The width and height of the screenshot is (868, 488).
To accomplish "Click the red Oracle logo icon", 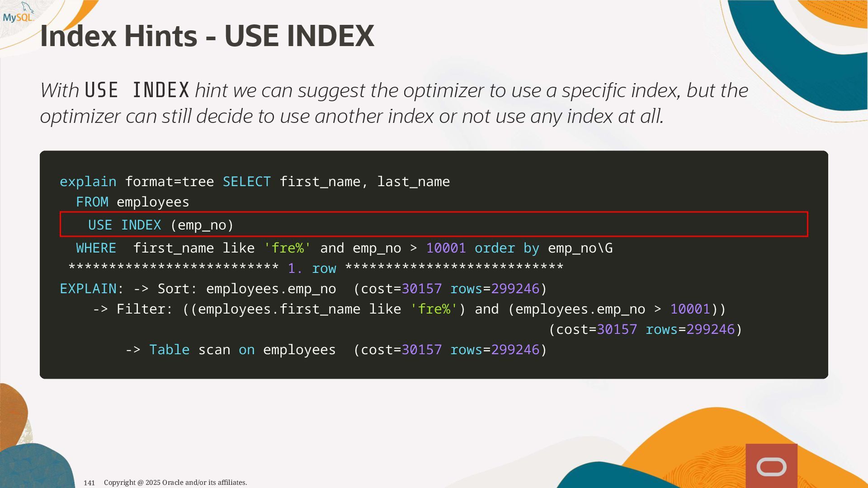I will (x=771, y=467).
